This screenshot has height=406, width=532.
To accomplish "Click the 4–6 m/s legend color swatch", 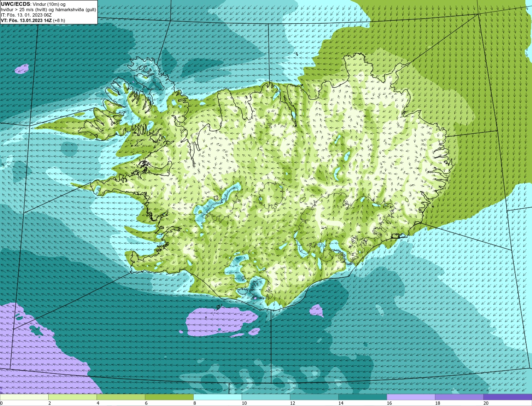I will pos(121,397).
